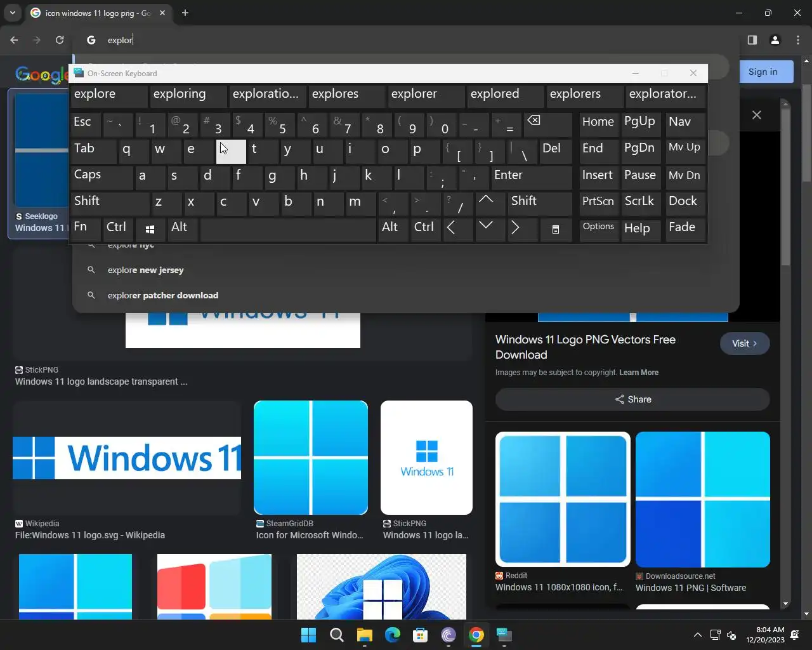The image size is (812, 650).
Task: Open Reddit Windows 11 1080x1080 thumbnail
Action: click(x=563, y=500)
